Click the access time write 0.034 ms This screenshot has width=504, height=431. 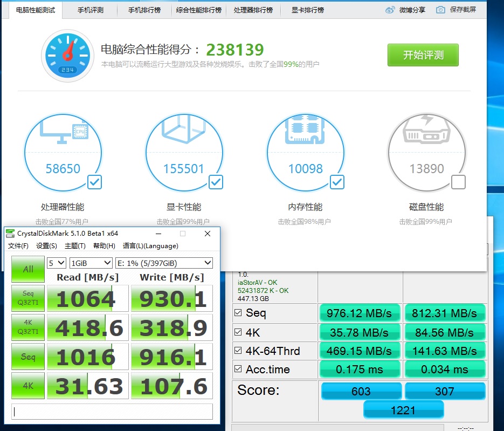(445, 370)
